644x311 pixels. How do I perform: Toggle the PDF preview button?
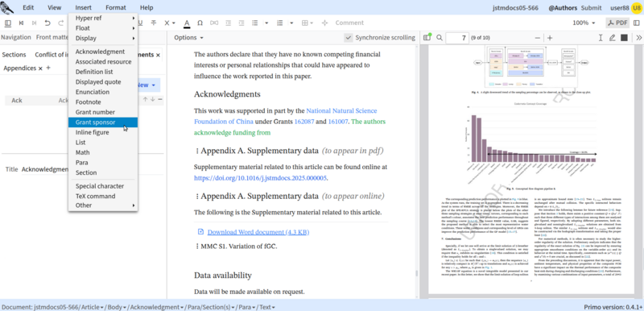click(617, 23)
